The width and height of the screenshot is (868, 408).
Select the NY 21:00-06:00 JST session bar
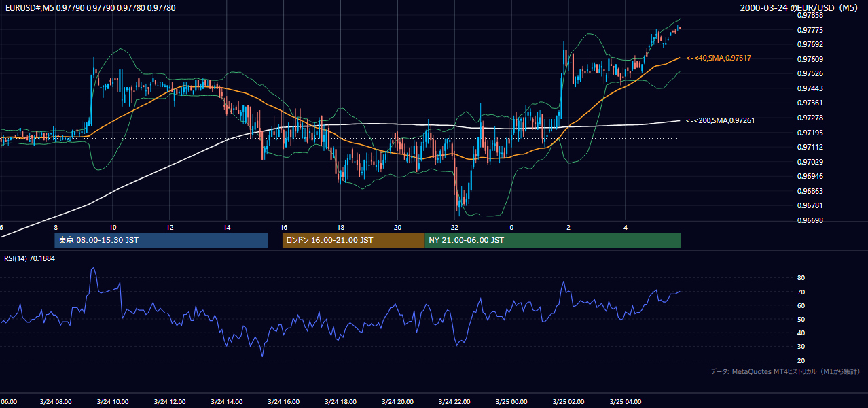(553, 240)
